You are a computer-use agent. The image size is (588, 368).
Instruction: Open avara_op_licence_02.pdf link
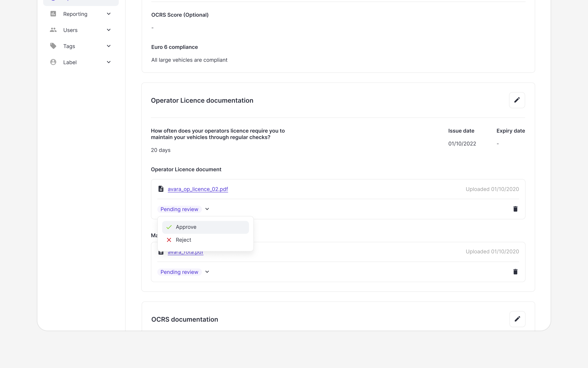[198, 189]
